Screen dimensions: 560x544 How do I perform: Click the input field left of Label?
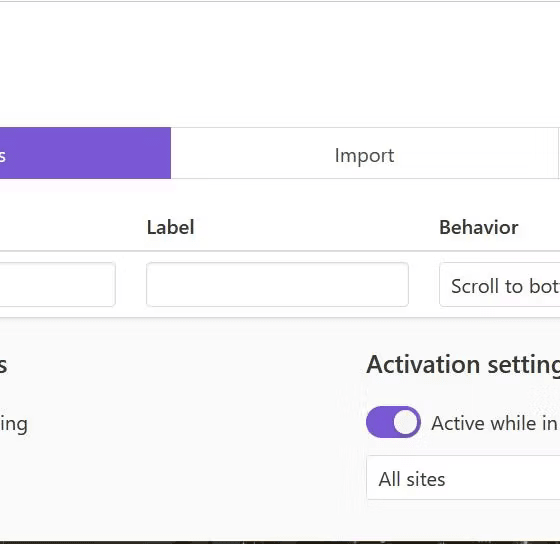tap(58, 284)
